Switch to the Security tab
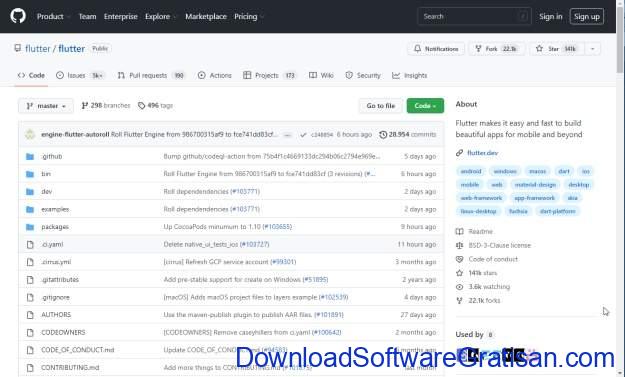This screenshot has height=377, width=625. (x=363, y=75)
